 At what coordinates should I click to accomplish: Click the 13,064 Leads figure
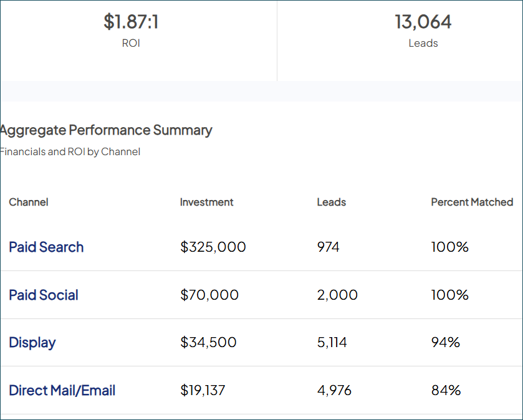(x=423, y=21)
